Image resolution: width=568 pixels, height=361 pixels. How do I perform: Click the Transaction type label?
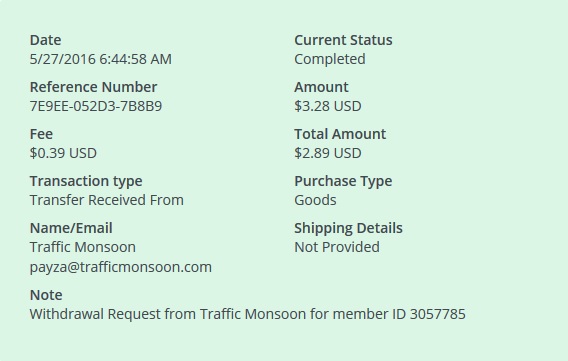click(x=86, y=181)
